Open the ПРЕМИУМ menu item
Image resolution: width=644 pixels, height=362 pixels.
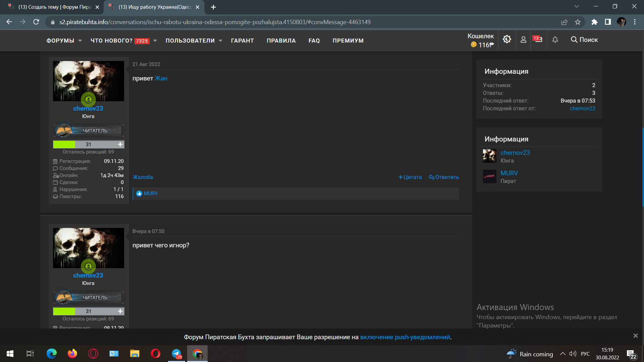point(348,41)
